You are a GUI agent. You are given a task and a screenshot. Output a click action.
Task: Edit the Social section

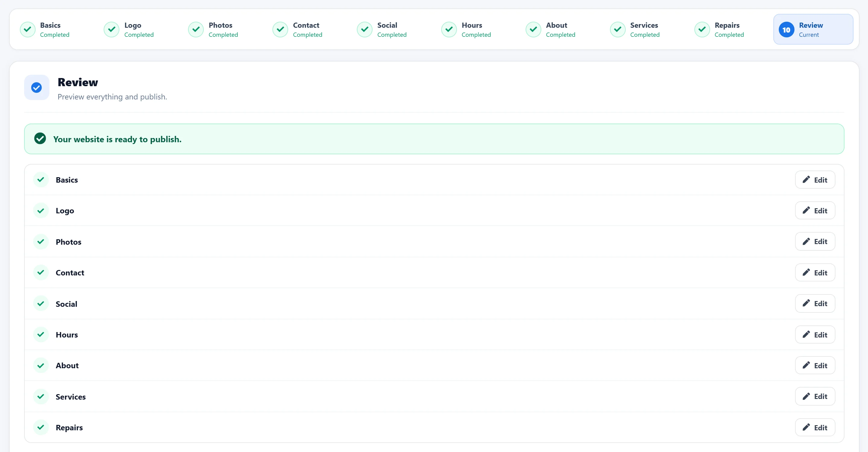tap(815, 303)
